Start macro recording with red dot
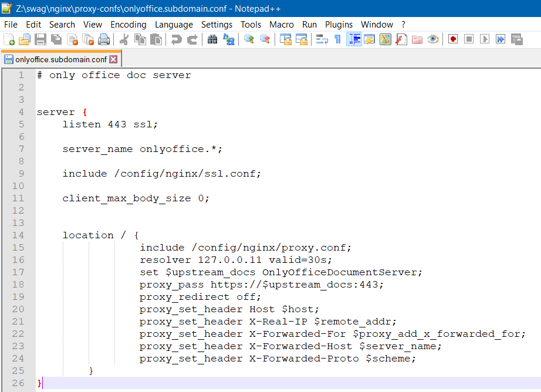This screenshot has height=392, width=541. 453,39
